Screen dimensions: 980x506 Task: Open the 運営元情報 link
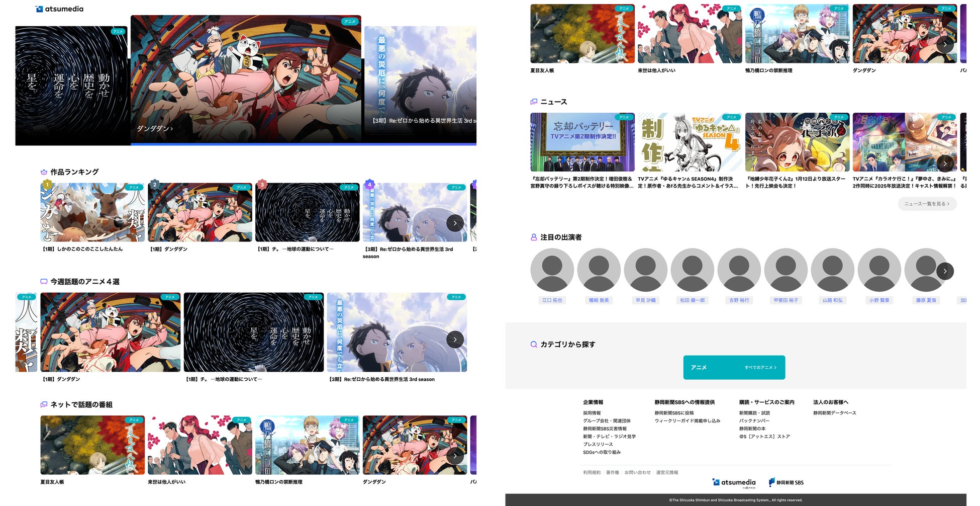[667, 472]
